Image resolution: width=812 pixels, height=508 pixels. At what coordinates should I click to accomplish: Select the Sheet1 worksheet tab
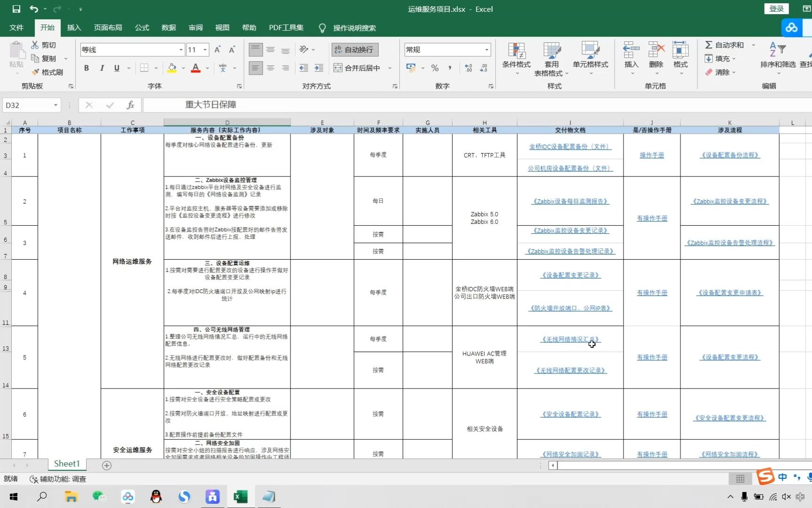pos(67,464)
